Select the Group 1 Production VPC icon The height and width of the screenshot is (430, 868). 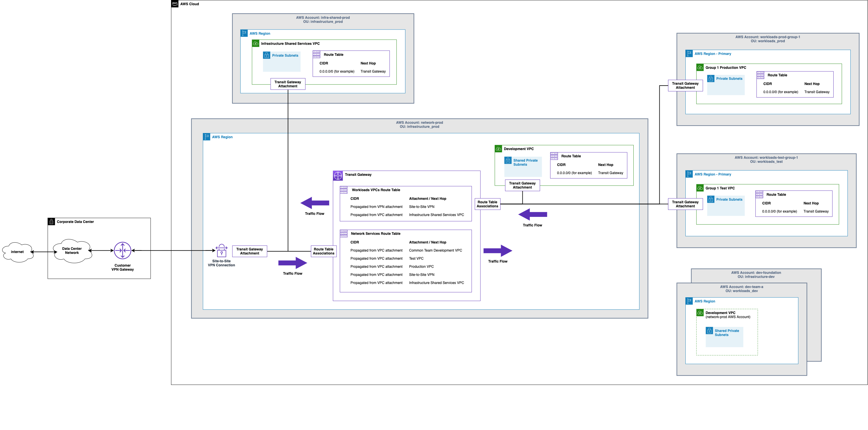[700, 67]
